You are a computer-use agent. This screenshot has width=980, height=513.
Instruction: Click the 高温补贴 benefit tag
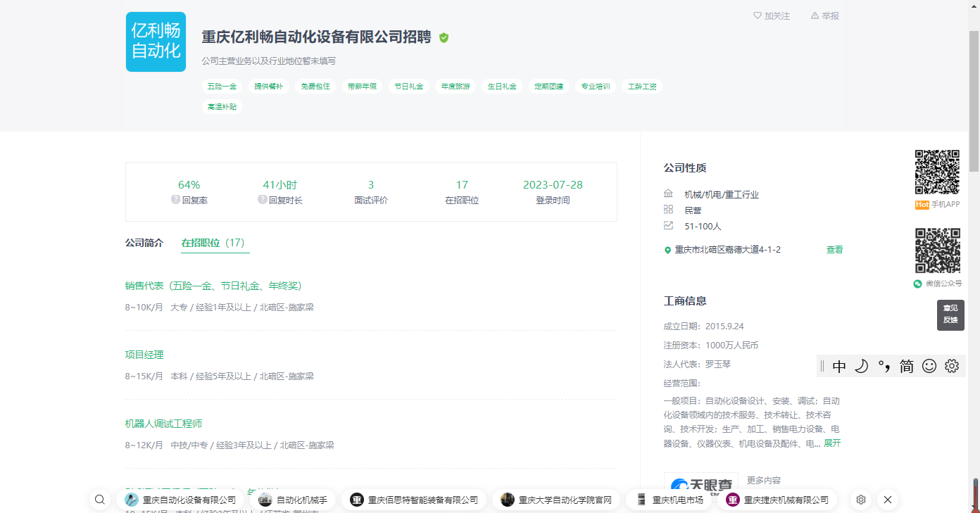tap(222, 107)
